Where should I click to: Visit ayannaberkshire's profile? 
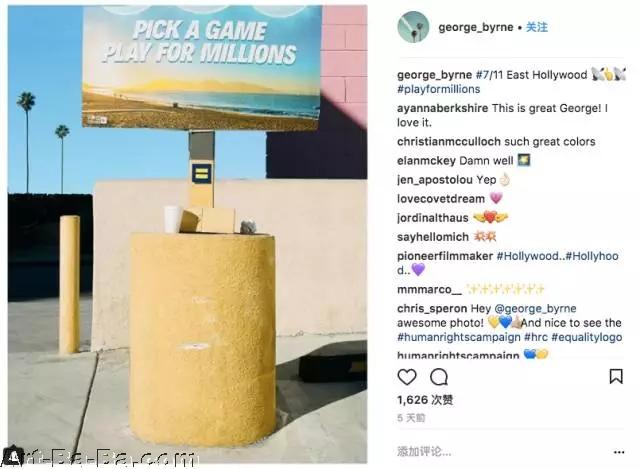442,108
